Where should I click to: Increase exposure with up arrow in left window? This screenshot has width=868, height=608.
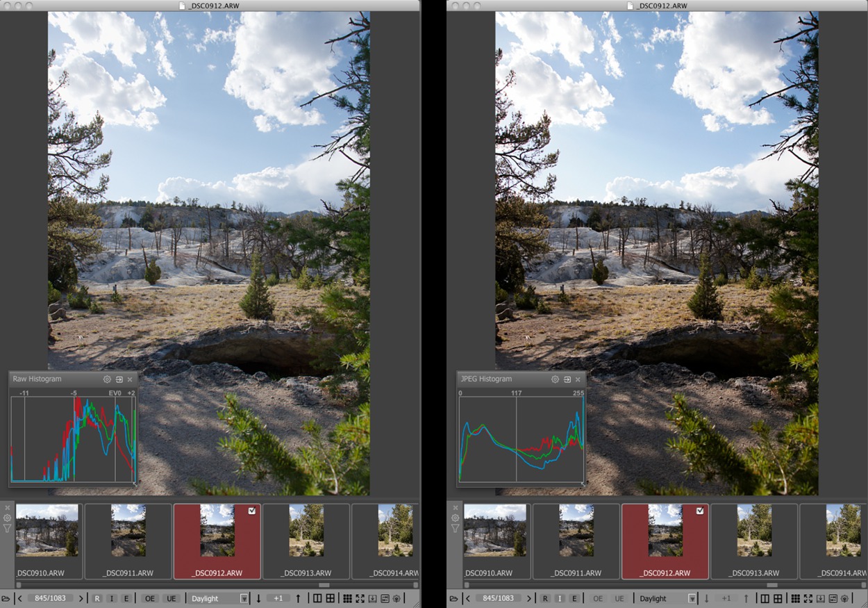[x=299, y=598]
